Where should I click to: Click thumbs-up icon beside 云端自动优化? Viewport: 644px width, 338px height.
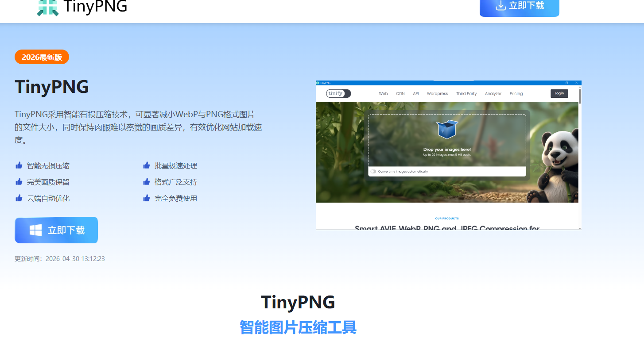click(19, 198)
